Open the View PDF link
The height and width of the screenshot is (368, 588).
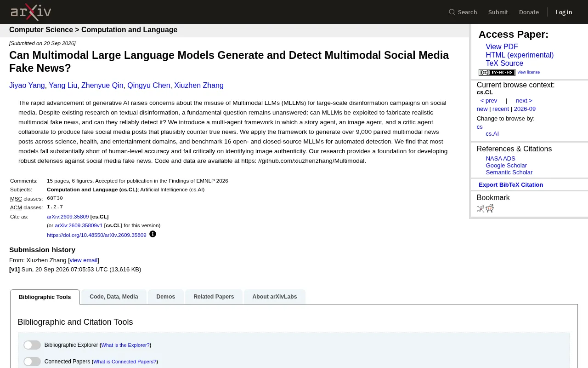click(x=502, y=47)
